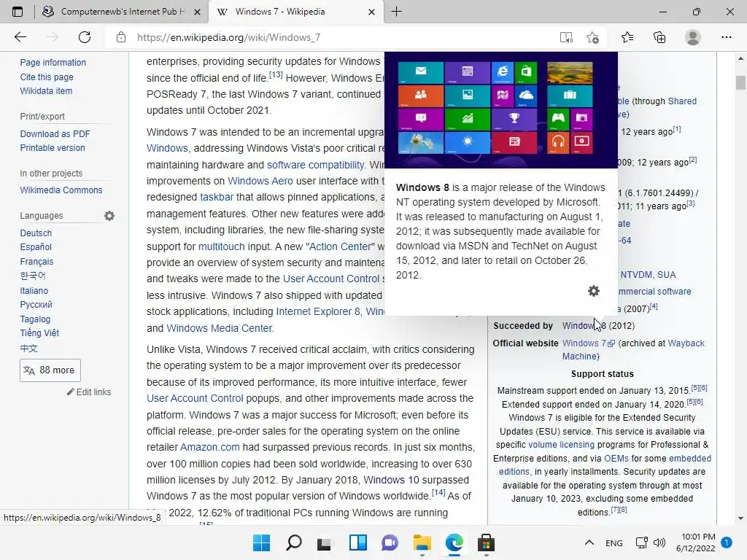Screen dimensions: 747x560
Task: Open Immersive Reader icon in address bar
Action: click(566, 37)
